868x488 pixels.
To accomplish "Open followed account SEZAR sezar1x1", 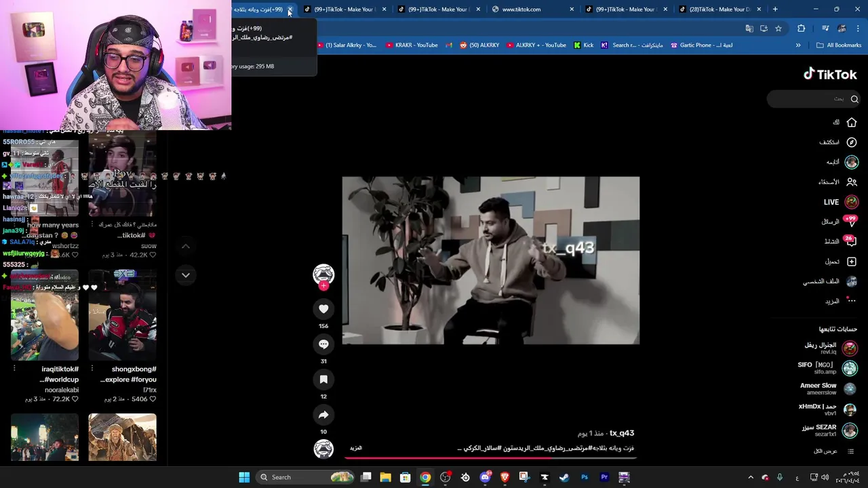I will click(x=830, y=430).
